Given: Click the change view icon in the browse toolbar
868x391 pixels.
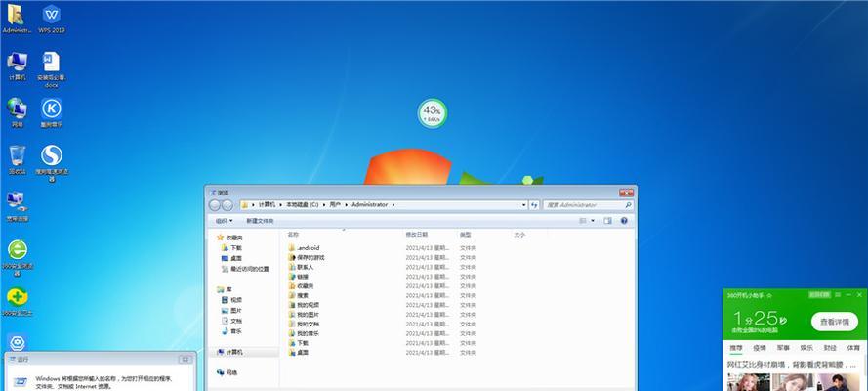Looking at the screenshot, I should (x=582, y=220).
